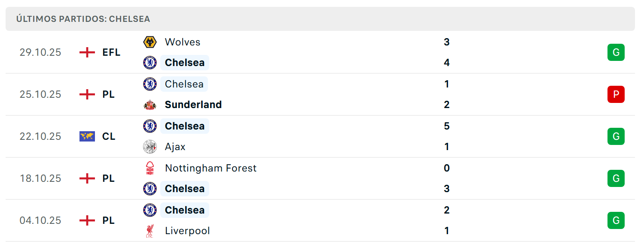Click green G badge for Liverpool match
The image size is (644, 247).
[616, 220]
